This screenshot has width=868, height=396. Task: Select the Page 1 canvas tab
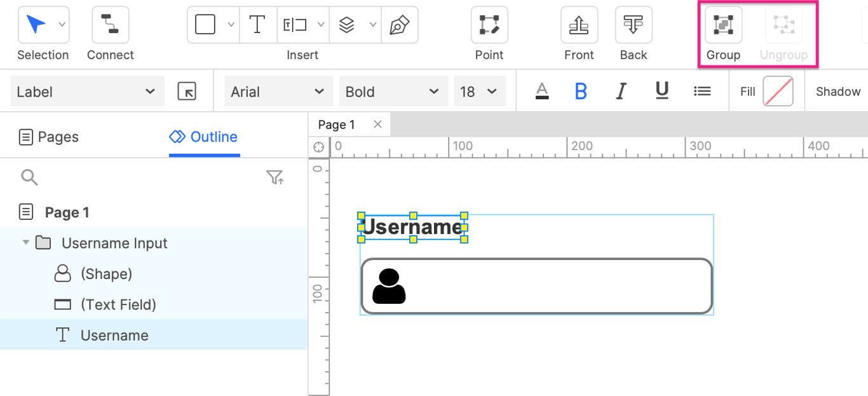337,125
